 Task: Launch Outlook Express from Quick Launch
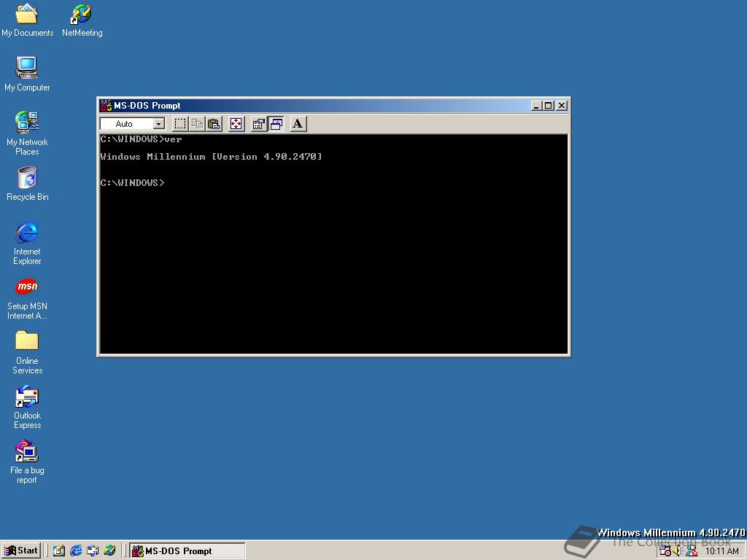tap(93, 551)
